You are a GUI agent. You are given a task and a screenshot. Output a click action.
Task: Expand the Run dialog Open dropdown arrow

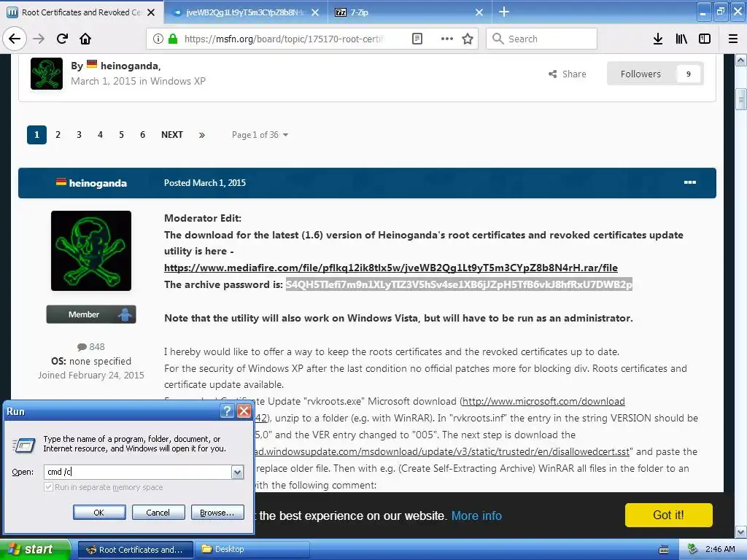point(237,472)
